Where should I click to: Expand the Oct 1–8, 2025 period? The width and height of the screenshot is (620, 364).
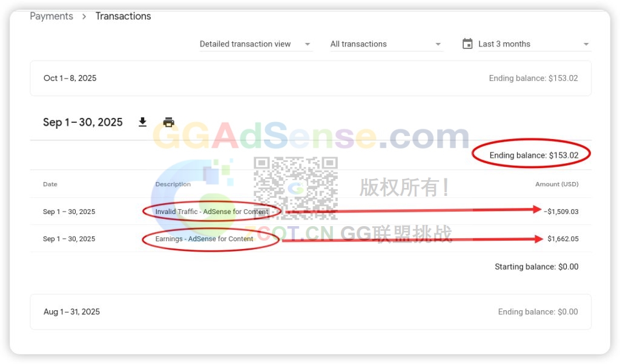[x=311, y=78]
